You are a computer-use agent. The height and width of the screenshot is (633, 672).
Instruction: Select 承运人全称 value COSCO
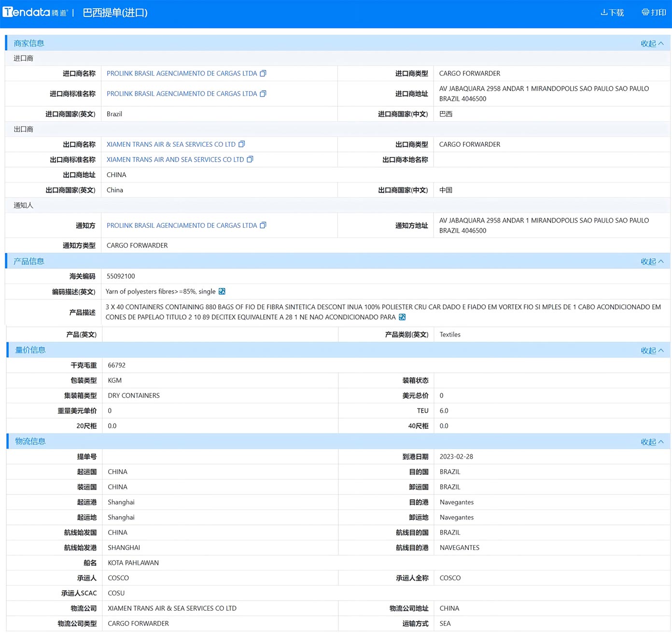tap(450, 578)
